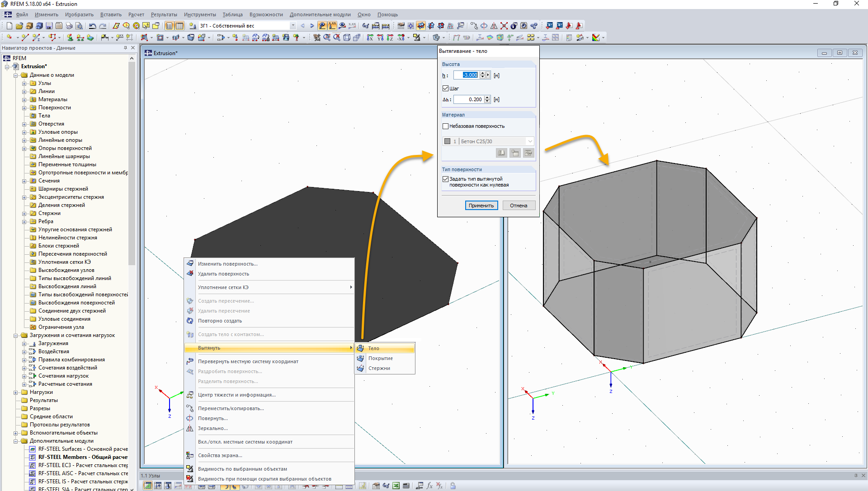Enable the Небазовая поверхность checkbox
Viewport: 868px width, 491px height.
pyautogui.click(x=445, y=126)
